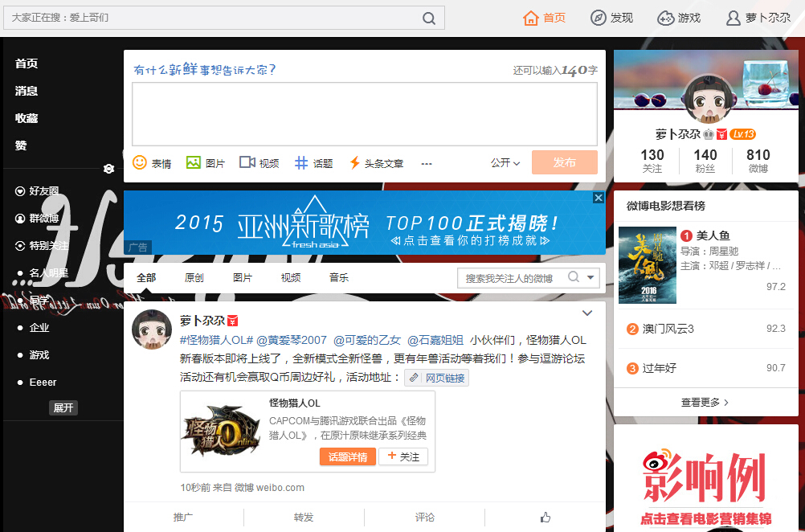The width and height of the screenshot is (805, 532).
Task: Click the 130 关注 following count
Action: [x=652, y=161]
